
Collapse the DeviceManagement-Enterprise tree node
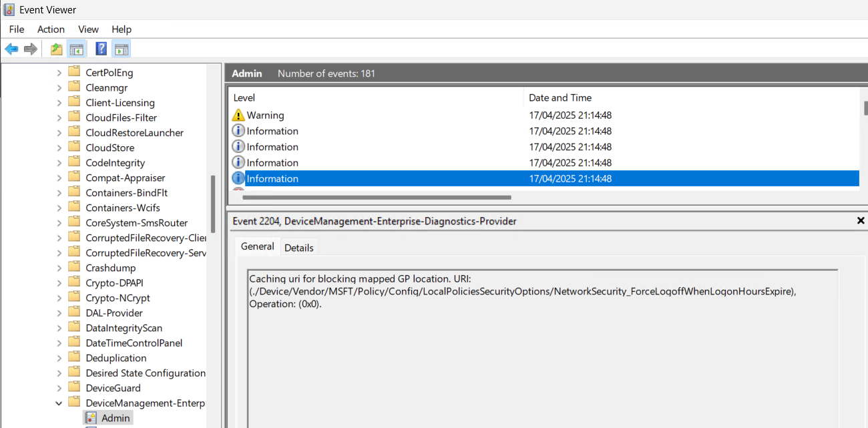pyautogui.click(x=59, y=403)
